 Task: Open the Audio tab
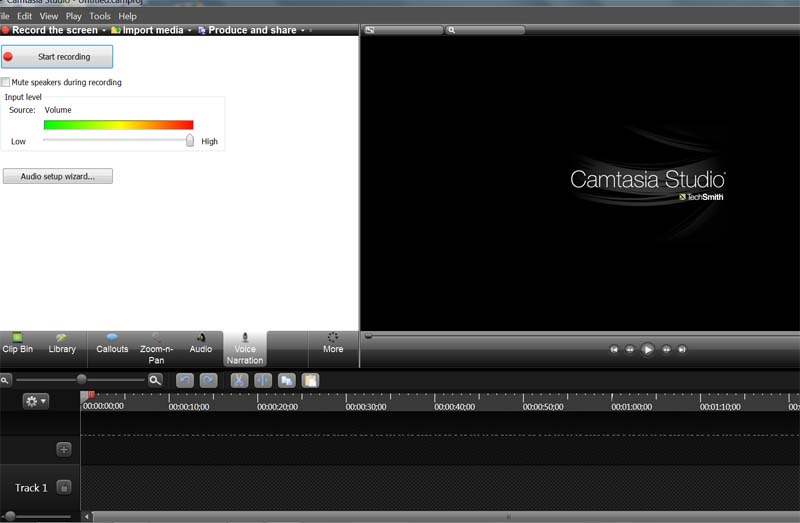201,344
